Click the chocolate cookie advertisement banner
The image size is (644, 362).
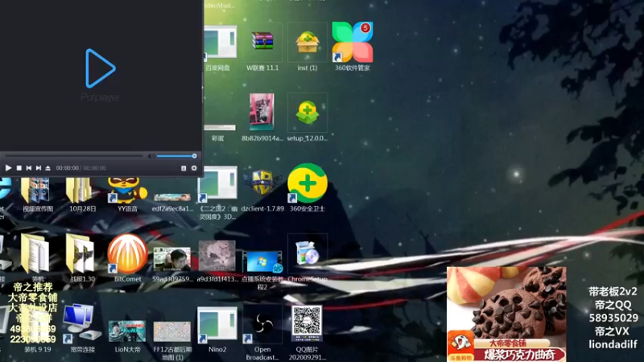pos(506,315)
